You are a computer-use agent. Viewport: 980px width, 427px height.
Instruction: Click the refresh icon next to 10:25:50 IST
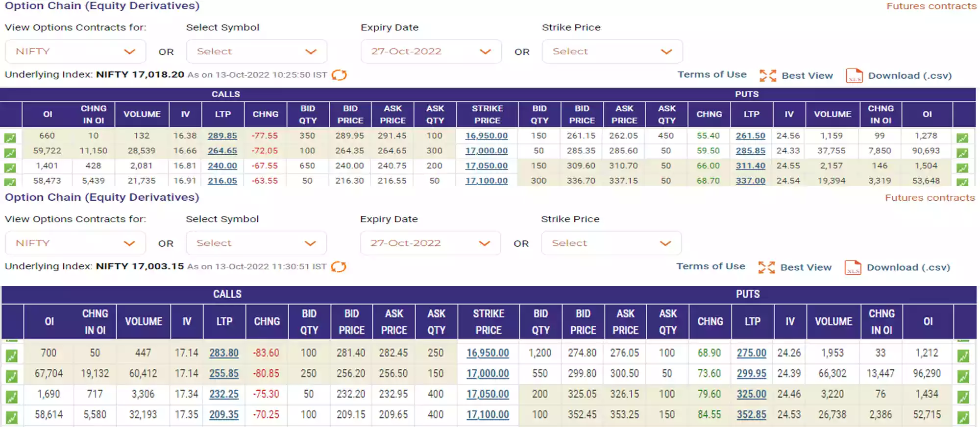tap(339, 75)
